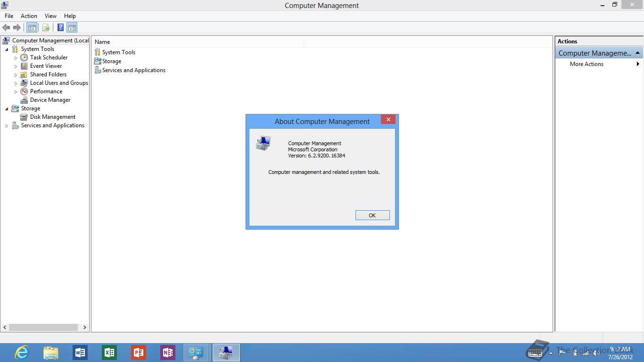Open the Action menu

(29, 16)
